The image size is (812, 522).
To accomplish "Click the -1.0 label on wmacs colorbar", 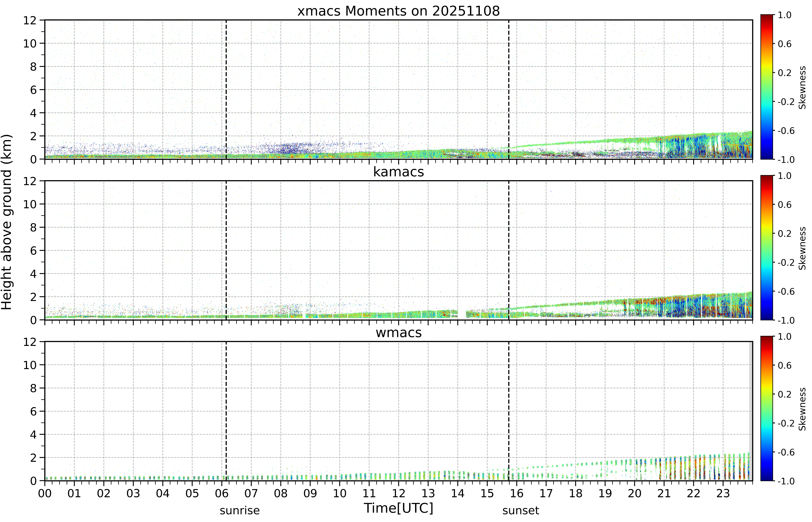I will (x=783, y=481).
